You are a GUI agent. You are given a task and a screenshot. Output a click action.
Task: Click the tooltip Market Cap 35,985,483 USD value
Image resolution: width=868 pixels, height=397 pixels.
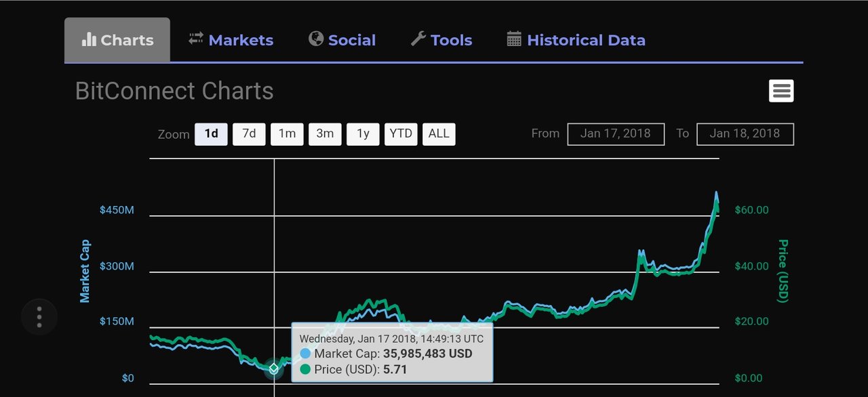point(428,354)
